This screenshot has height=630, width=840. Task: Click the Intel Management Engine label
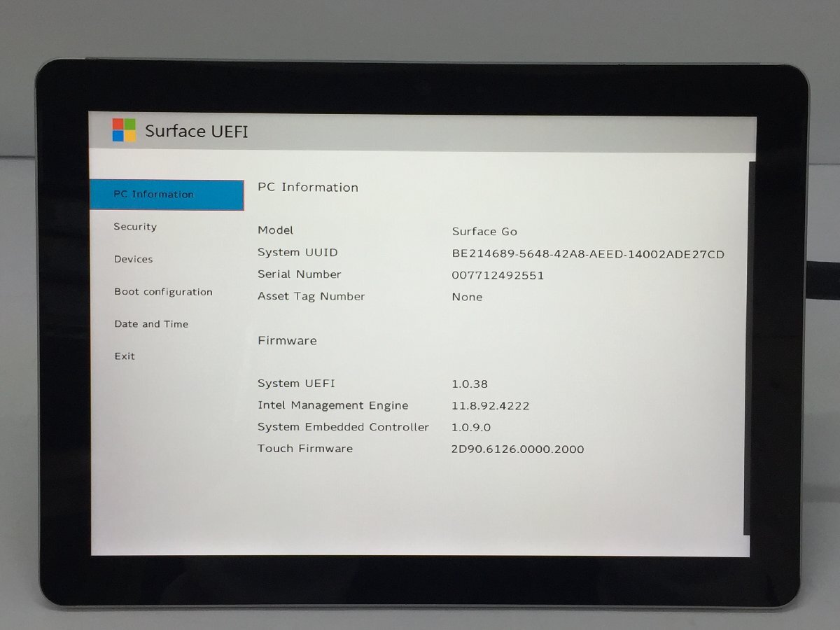point(332,405)
